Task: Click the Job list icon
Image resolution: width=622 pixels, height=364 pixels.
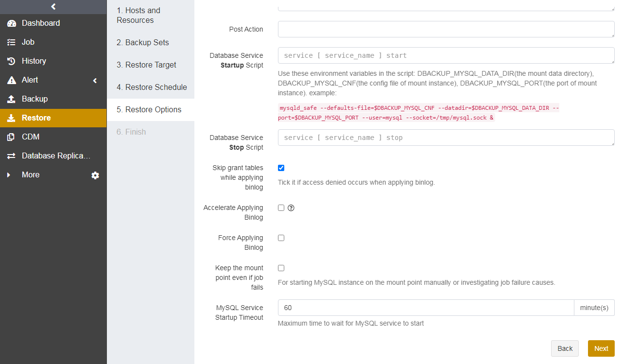Action: pos(12,42)
